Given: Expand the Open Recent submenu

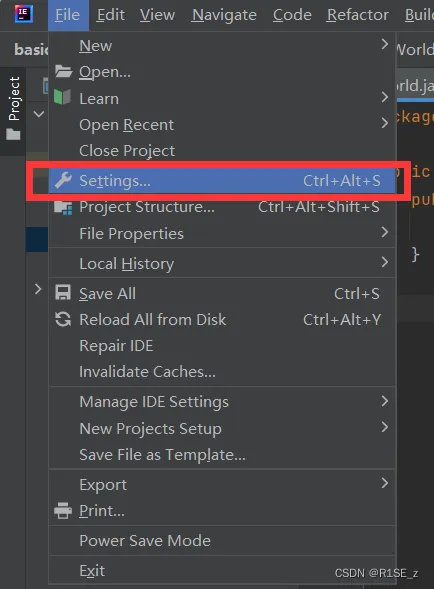Looking at the screenshot, I should coord(222,125).
